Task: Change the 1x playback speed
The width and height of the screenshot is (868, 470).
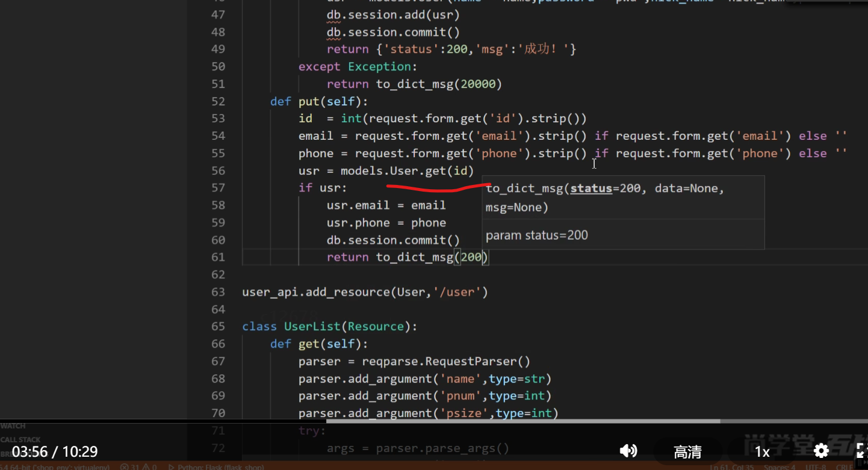Action: tap(762, 452)
